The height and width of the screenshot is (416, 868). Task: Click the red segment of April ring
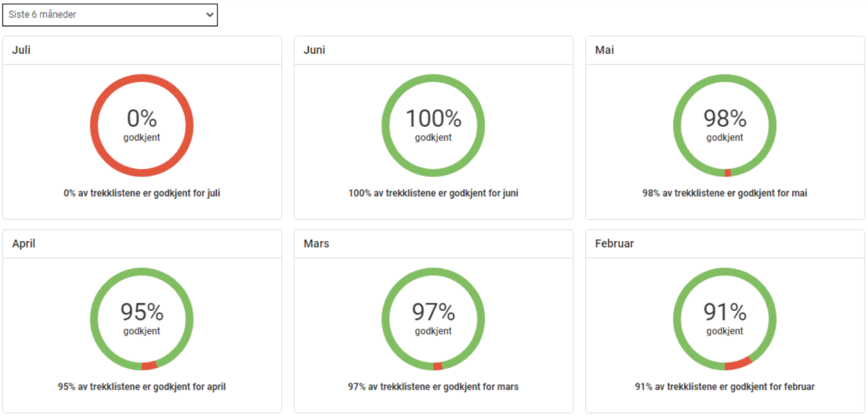coord(149,366)
